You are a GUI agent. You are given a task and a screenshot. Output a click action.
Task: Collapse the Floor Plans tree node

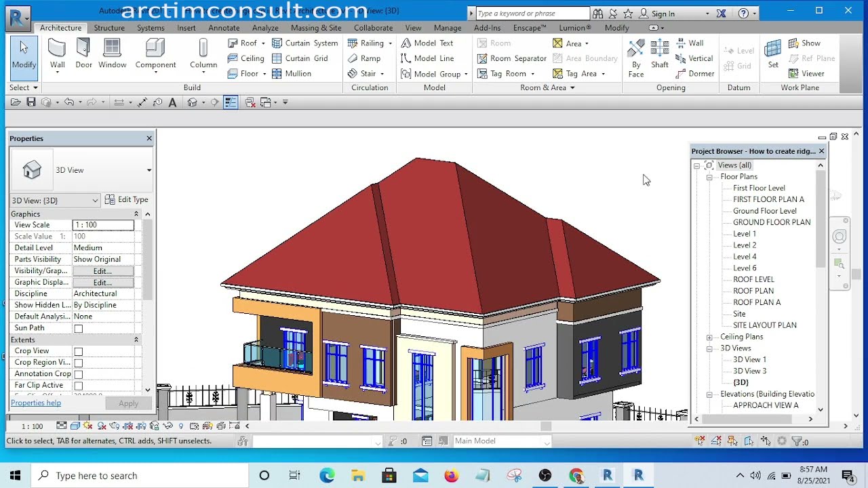pos(709,177)
